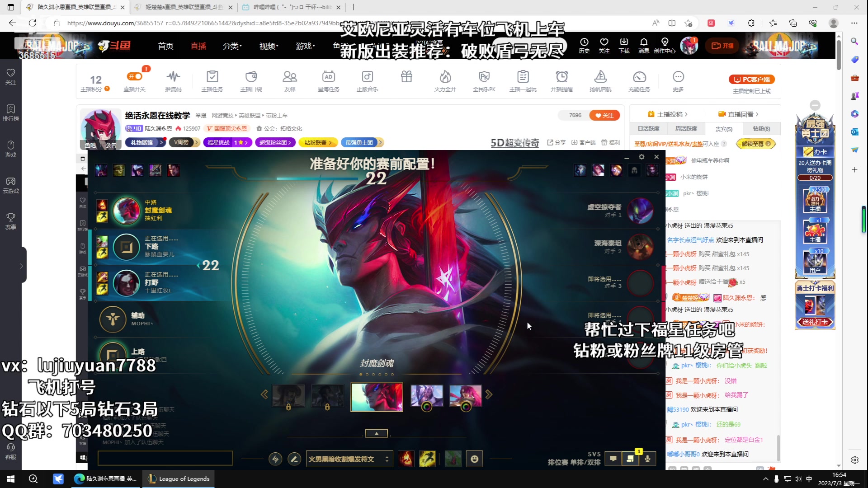Open the missions icon with badge 1

(x=630, y=459)
